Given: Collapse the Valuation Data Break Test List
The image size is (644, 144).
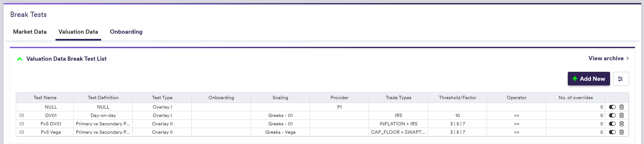Looking at the screenshot, I should click(x=19, y=59).
